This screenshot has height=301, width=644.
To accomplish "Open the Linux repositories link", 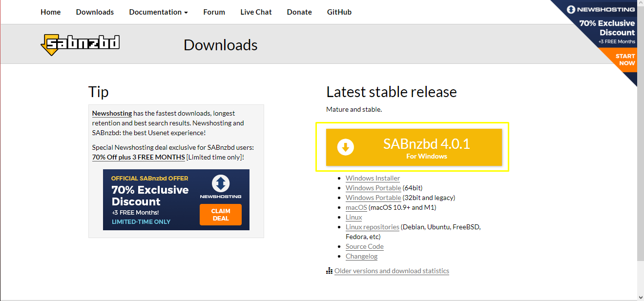I will coord(372,227).
